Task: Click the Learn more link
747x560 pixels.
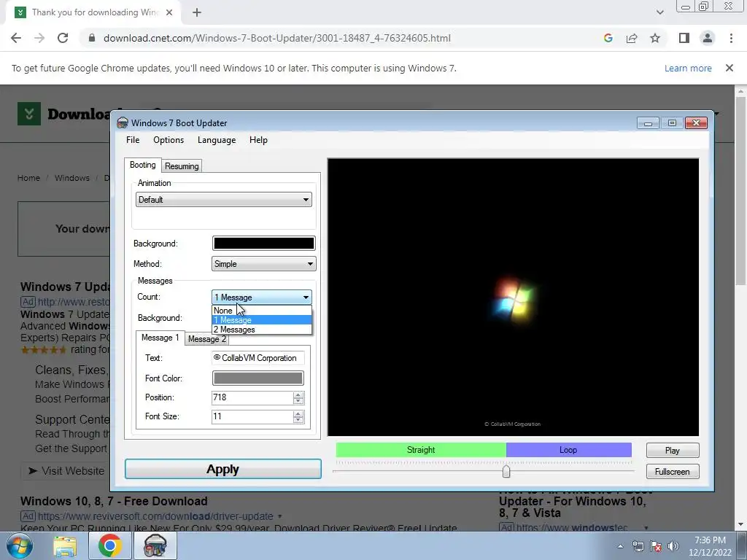Action: pyautogui.click(x=688, y=68)
